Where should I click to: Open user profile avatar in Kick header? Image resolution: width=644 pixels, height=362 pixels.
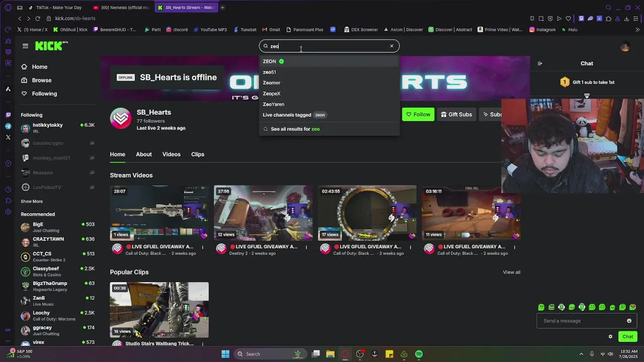pyautogui.click(x=625, y=47)
